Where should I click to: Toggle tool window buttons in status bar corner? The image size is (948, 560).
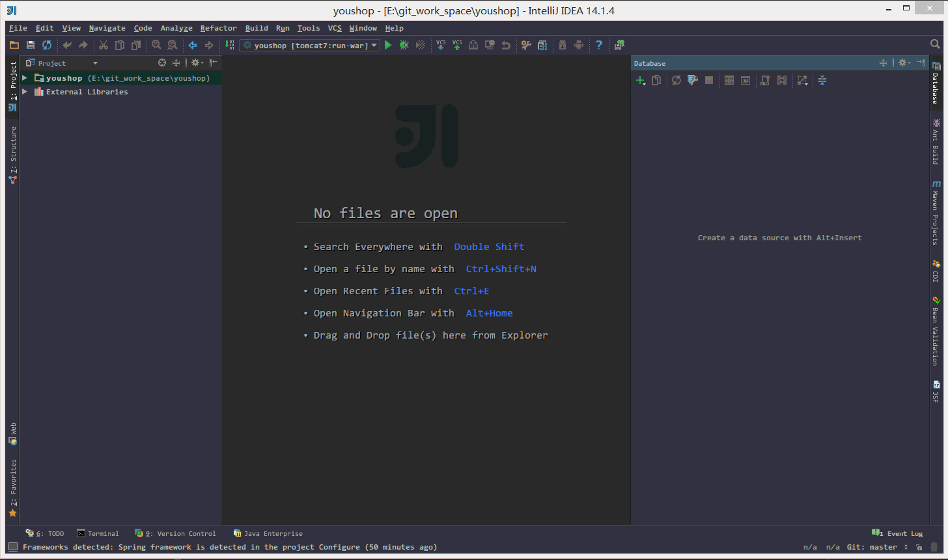tap(13, 547)
